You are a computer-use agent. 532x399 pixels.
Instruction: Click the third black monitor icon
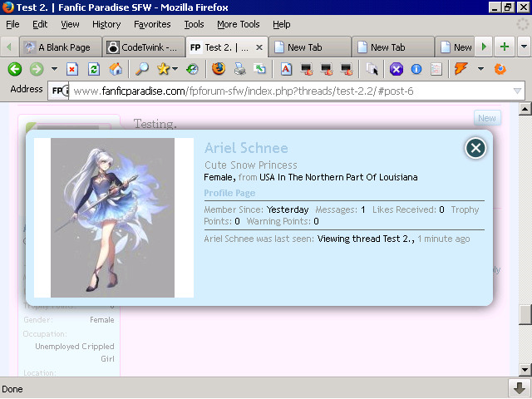pos(347,69)
